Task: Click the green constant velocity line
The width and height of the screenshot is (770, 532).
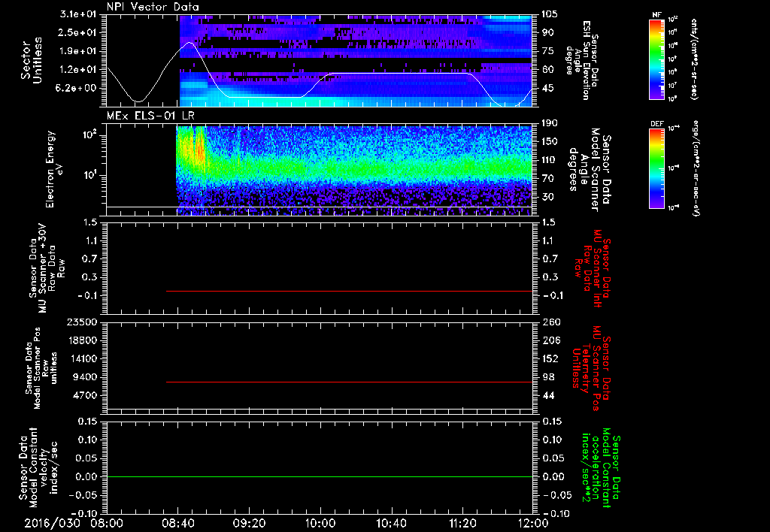Action: pyautogui.click(x=320, y=476)
